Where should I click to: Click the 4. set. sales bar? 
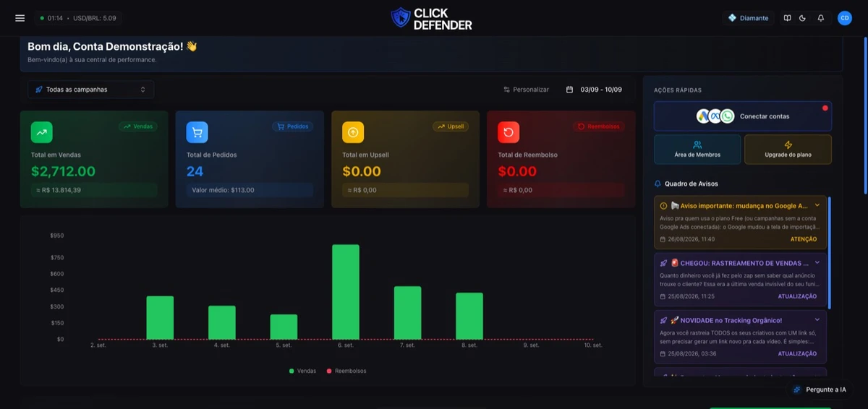click(x=222, y=322)
